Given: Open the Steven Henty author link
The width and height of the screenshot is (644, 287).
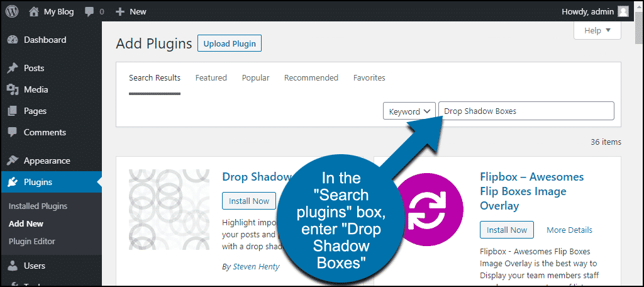Looking at the screenshot, I should click(x=256, y=266).
